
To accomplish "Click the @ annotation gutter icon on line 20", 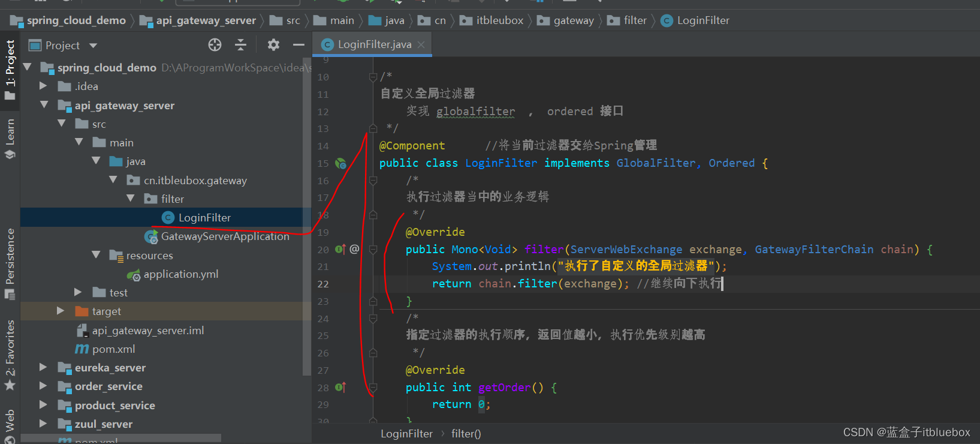I will point(354,249).
